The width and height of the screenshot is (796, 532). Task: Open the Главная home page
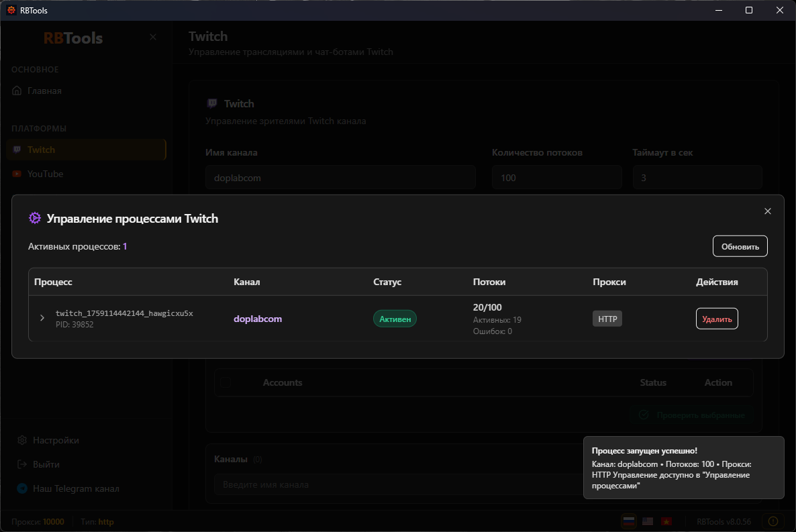coord(44,91)
